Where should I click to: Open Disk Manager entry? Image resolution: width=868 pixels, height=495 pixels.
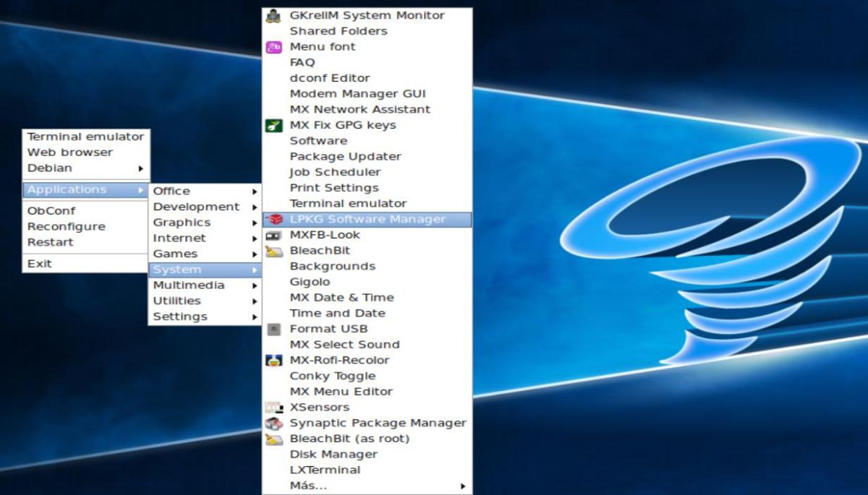pos(333,455)
